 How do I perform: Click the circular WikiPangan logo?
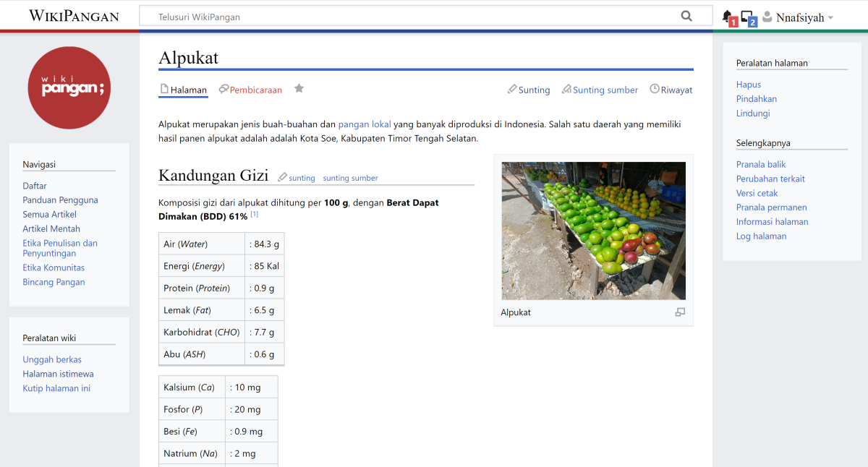coord(69,87)
